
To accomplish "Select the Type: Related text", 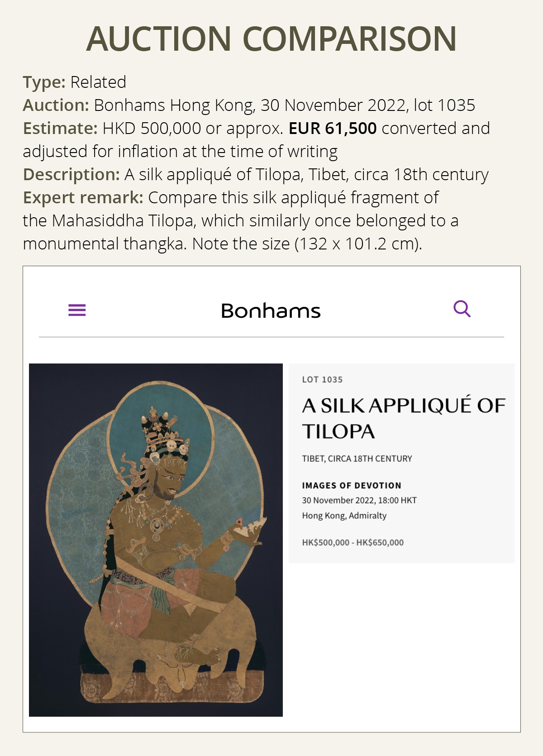I will tap(72, 83).
